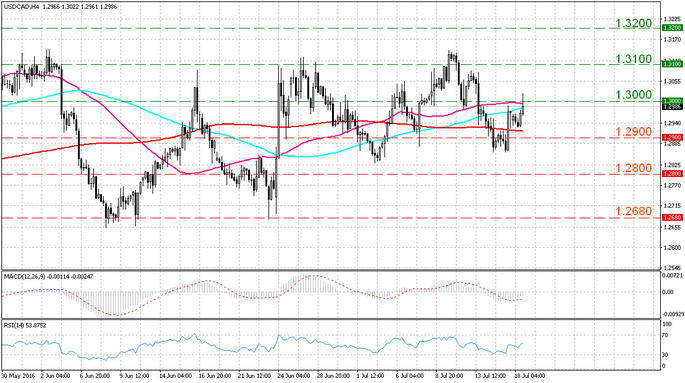Click the current price 1.2986 axis tag
This screenshot has height=383, width=685.
(x=672, y=106)
